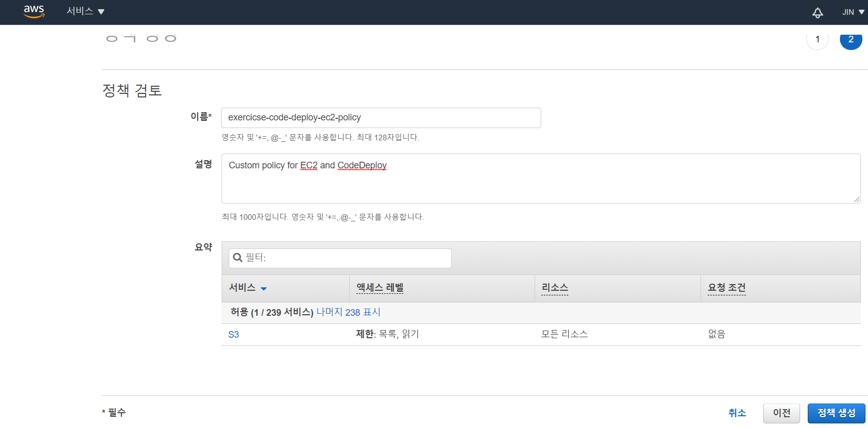This screenshot has width=868, height=428.
Task: Cancel with the 취소 link
Action: tap(737, 413)
